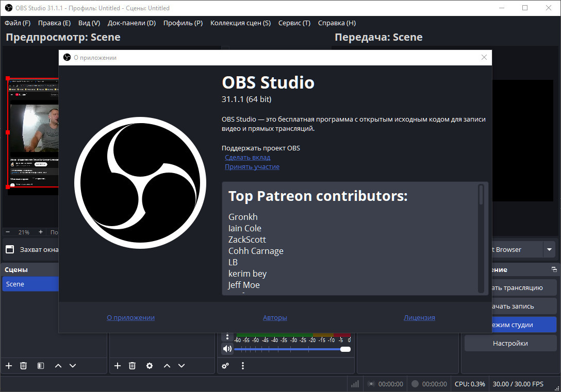The height and width of the screenshot is (392, 561).
Task: Expand the Browser source dropdown arrow
Action: (549, 249)
